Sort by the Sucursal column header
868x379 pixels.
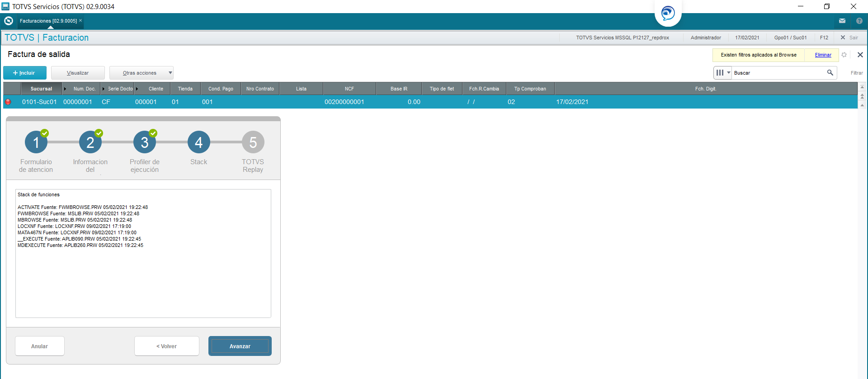coord(41,89)
